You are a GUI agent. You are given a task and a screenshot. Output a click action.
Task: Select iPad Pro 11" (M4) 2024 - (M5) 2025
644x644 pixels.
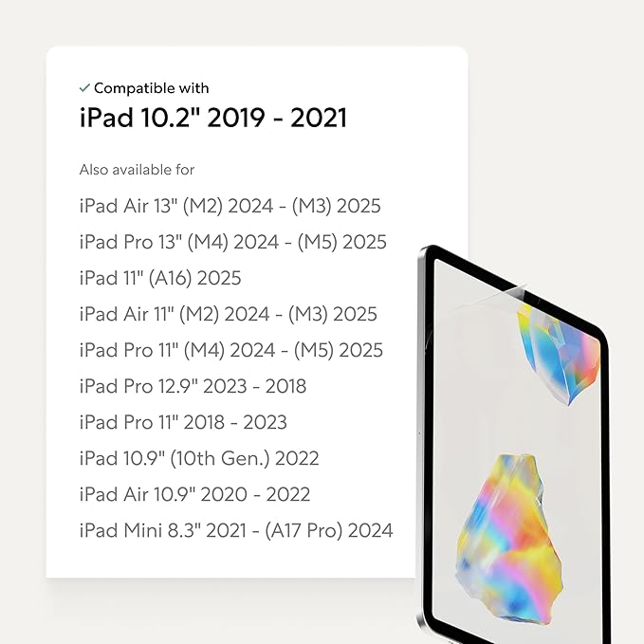click(x=230, y=350)
